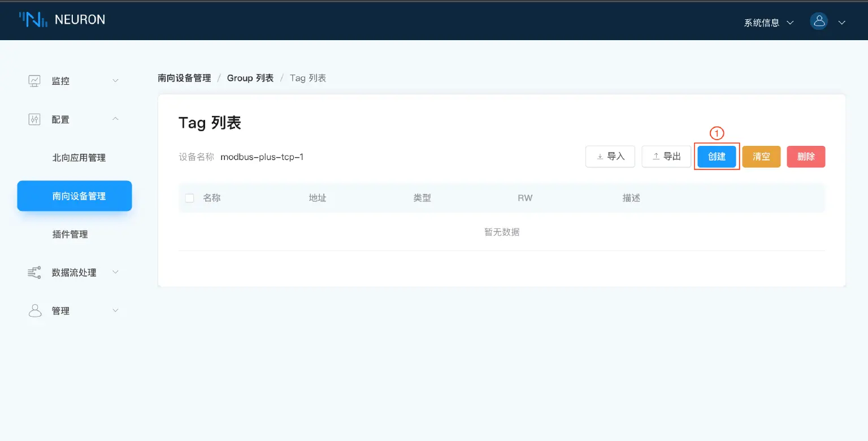868x441 pixels.
Task: Click the download arrow icon on 导入
Action: coord(600,157)
